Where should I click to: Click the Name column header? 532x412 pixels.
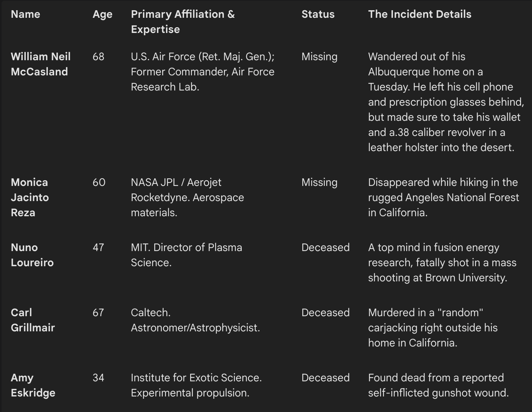point(25,14)
